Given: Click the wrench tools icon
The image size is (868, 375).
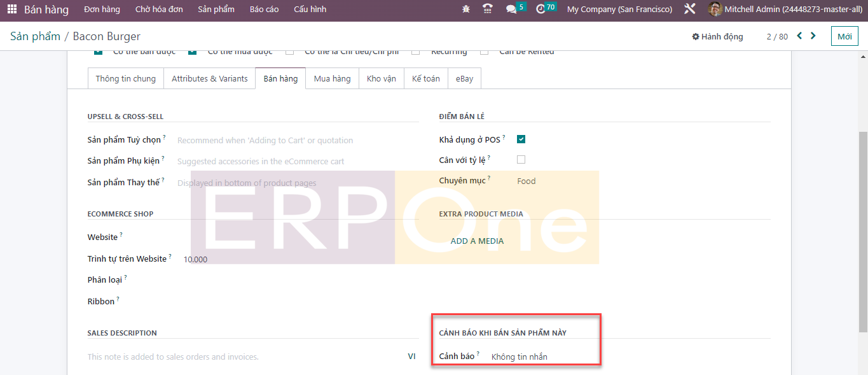Looking at the screenshot, I should 690,10.
